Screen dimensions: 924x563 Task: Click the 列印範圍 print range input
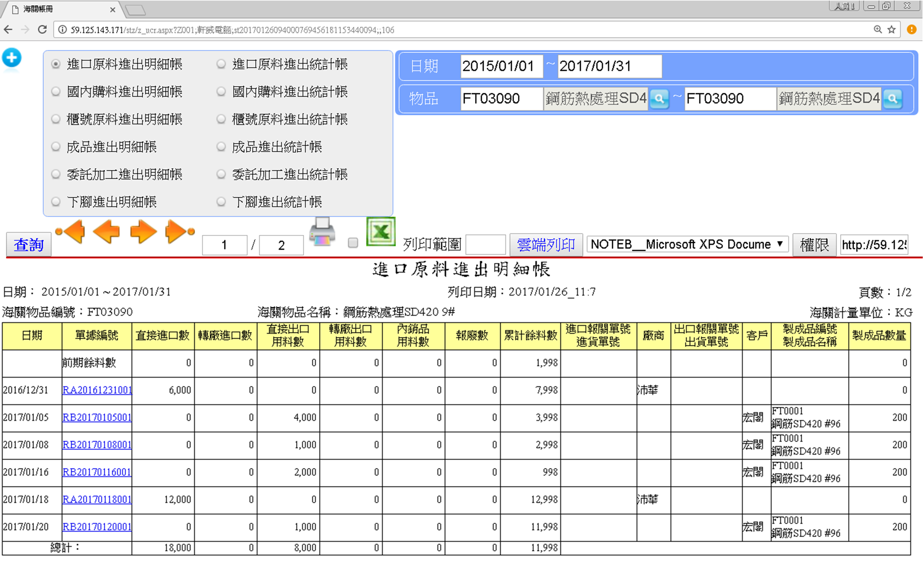tap(486, 245)
